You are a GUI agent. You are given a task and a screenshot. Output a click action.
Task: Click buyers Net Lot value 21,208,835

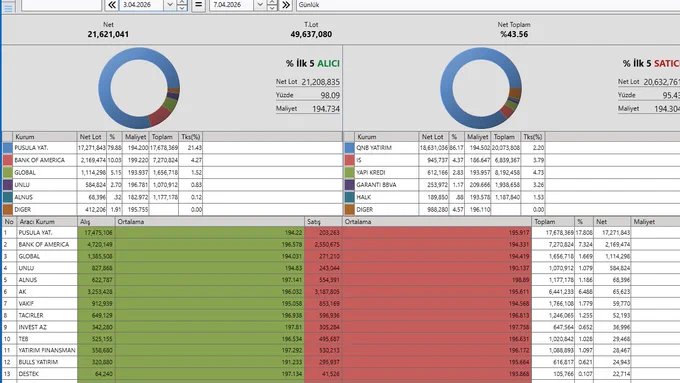320,82
